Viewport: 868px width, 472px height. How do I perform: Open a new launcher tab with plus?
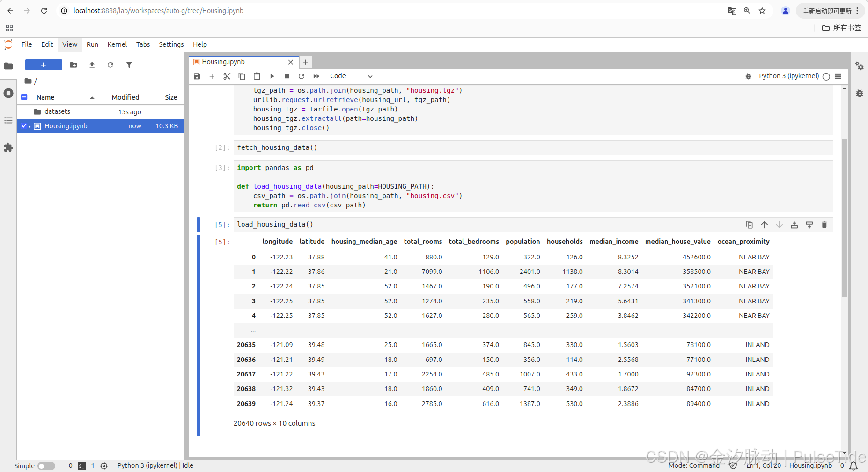coord(305,62)
